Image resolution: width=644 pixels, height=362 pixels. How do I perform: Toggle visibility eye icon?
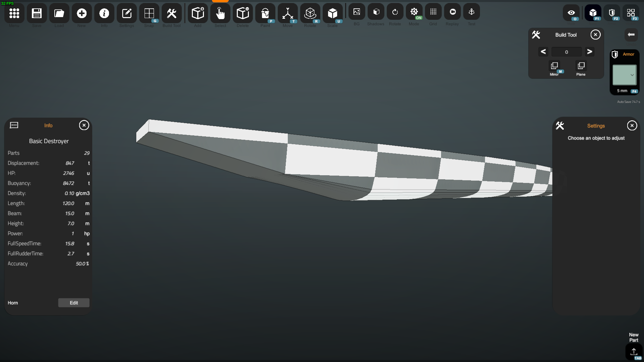pos(571,13)
